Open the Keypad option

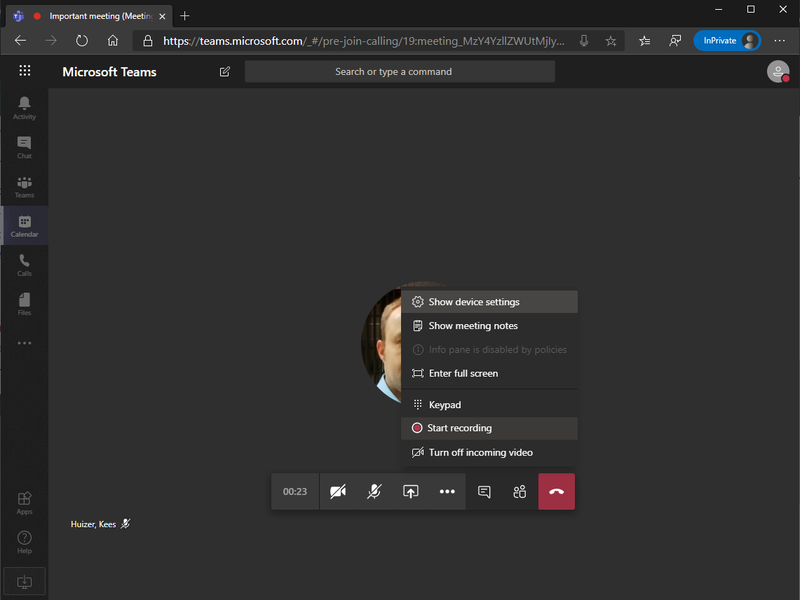point(489,405)
